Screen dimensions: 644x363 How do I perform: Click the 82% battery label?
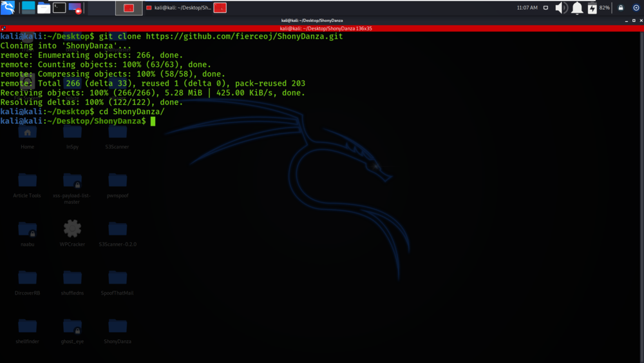604,8
